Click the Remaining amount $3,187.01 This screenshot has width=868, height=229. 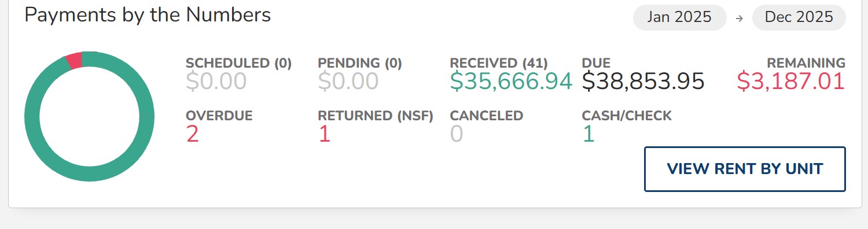(x=791, y=82)
